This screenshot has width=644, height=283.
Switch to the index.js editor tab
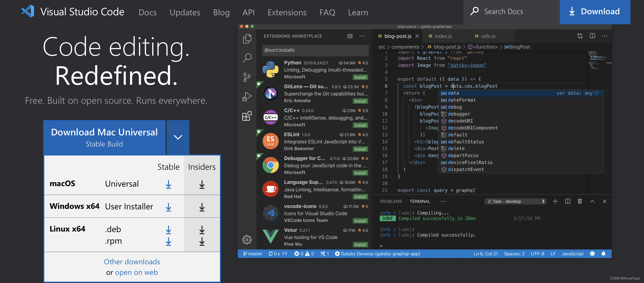(x=445, y=36)
